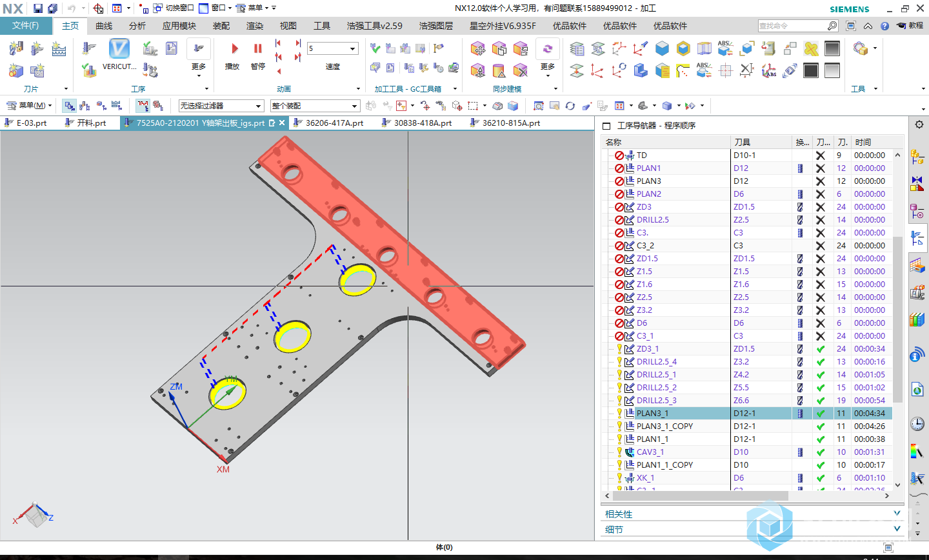Click the Fit View icon in view toolbar

(539, 106)
